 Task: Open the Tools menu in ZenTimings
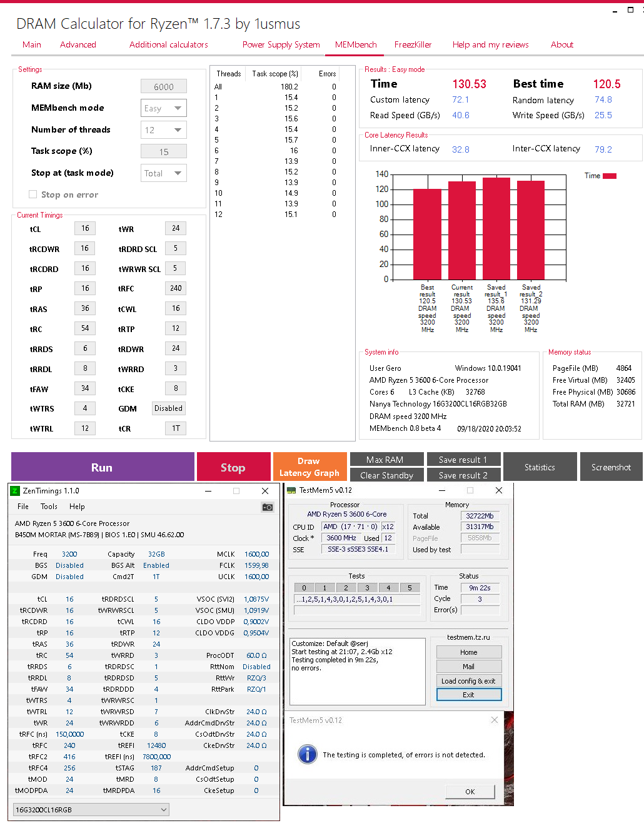point(48,506)
